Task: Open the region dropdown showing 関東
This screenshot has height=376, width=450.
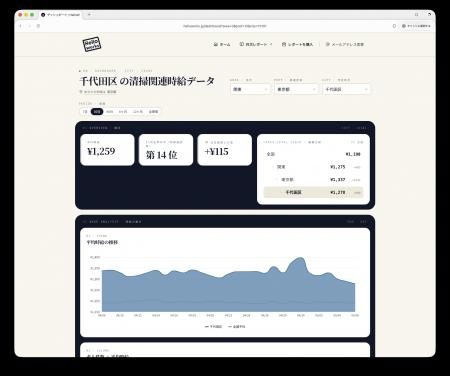Action: tap(250, 89)
